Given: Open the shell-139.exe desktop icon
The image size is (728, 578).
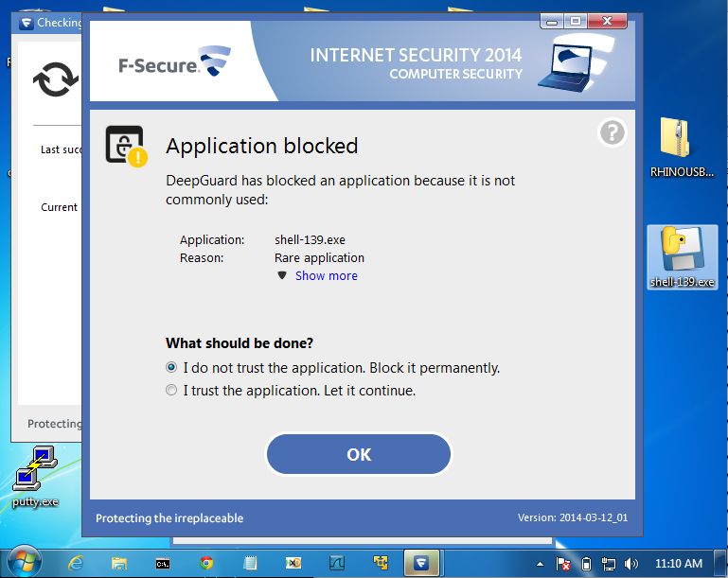Looking at the screenshot, I should tap(682, 255).
